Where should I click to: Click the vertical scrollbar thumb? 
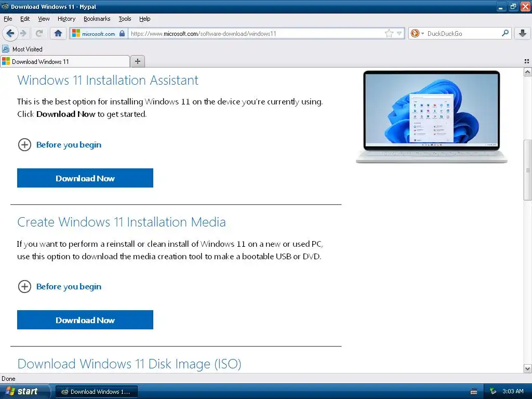click(527, 170)
